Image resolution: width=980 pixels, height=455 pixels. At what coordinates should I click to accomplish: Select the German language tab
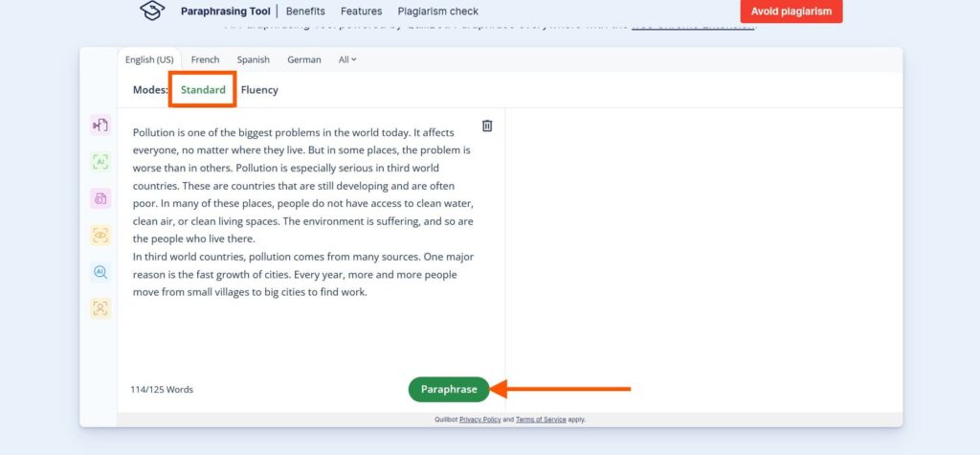[304, 59]
